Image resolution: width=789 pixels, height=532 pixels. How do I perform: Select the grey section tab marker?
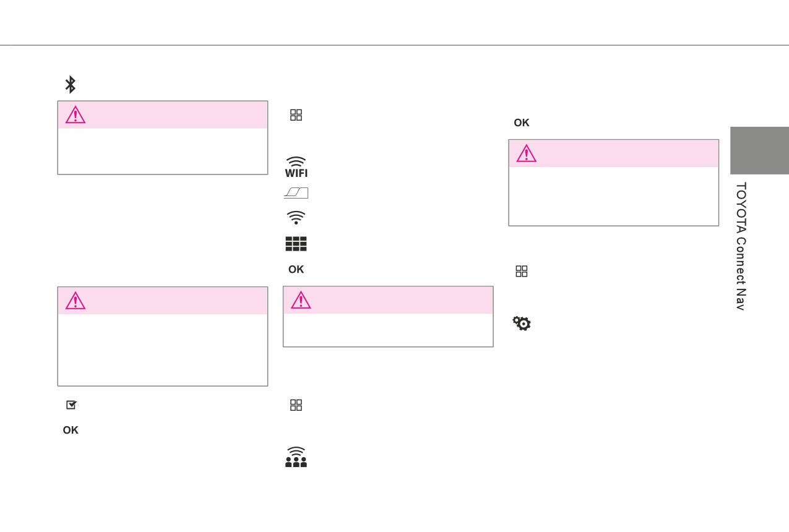(x=759, y=150)
